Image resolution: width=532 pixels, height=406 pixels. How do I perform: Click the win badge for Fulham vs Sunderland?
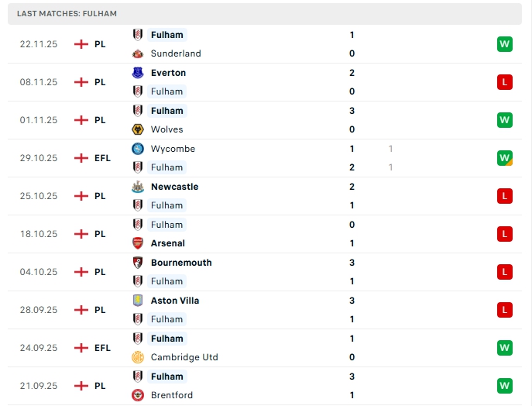tap(505, 44)
